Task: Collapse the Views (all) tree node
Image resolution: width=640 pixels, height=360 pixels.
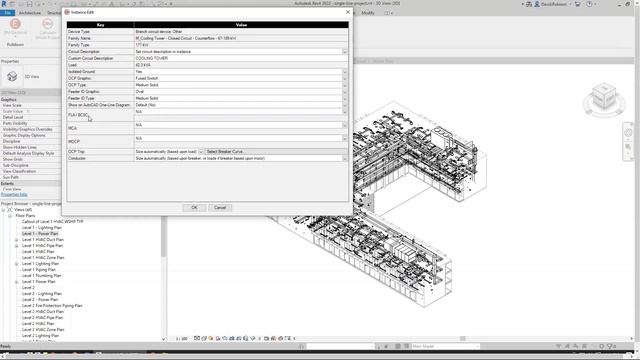Action: (3, 210)
